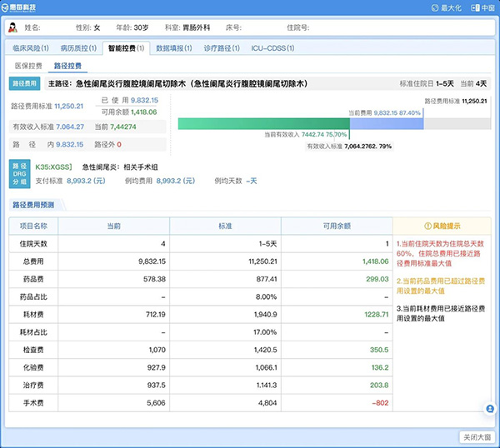Click the 关闭大窗 button

476,436
